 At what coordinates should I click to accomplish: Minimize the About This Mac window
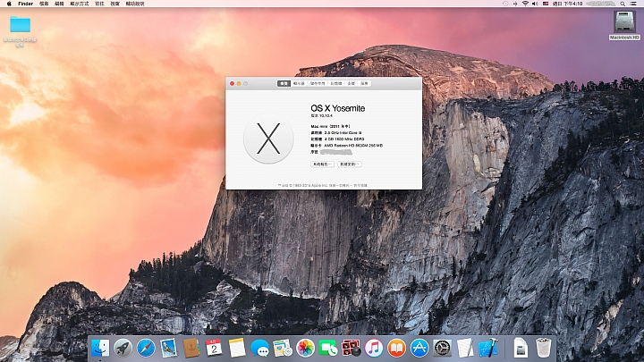tap(239, 83)
